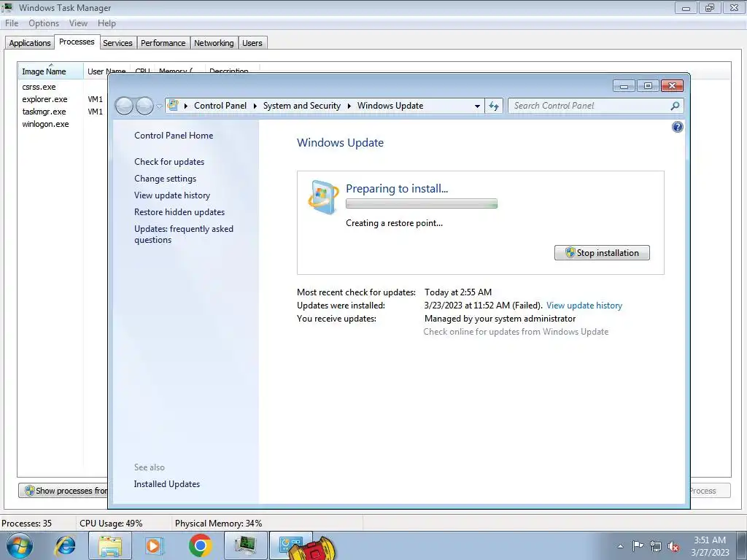The height and width of the screenshot is (560, 747).
Task: Click Check for updates in sidebar
Action: click(x=169, y=162)
